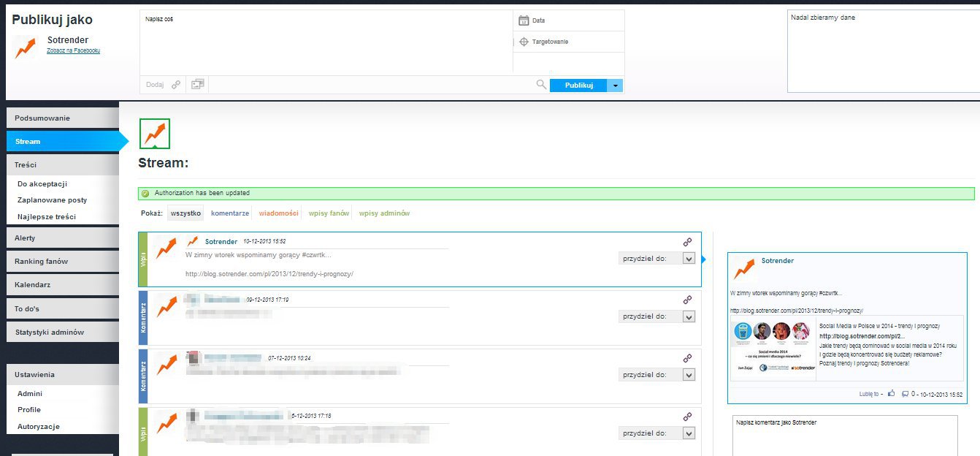Expand the Publikuj button dropdown arrow

coord(616,85)
